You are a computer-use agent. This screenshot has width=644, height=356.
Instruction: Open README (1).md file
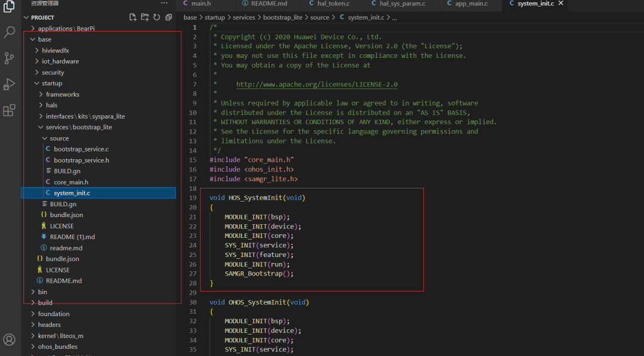point(72,237)
